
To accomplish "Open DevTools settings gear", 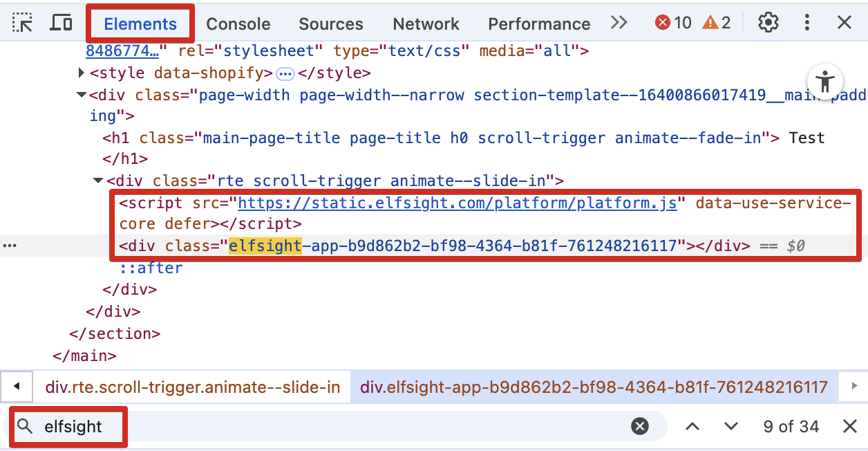I will [768, 23].
